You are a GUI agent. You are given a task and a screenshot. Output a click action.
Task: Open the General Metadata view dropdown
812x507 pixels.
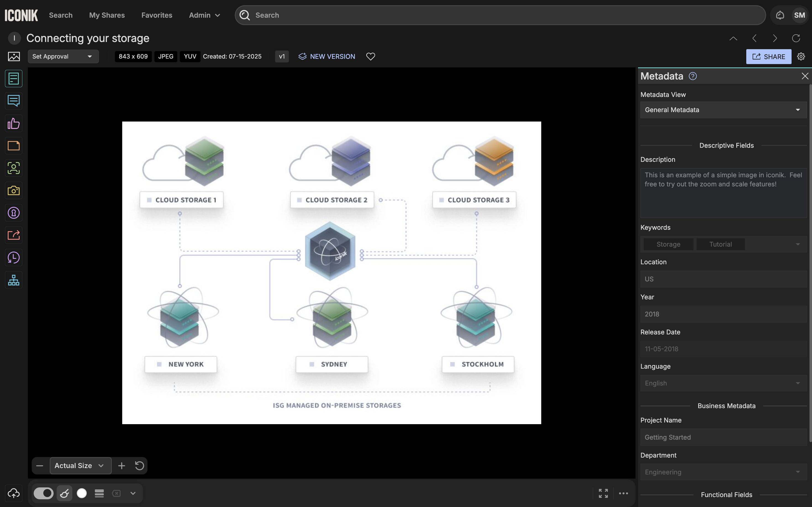[723, 110]
